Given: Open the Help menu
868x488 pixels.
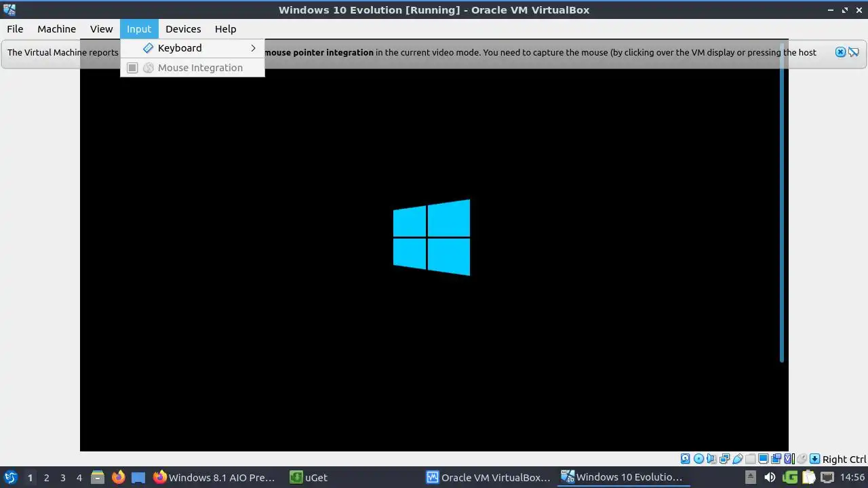Looking at the screenshot, I should click(226, 29).
